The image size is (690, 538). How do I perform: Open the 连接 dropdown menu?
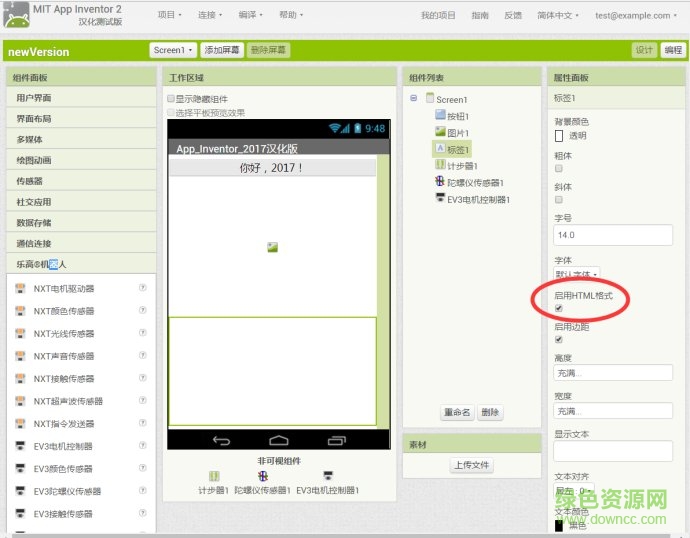point(210,15)
